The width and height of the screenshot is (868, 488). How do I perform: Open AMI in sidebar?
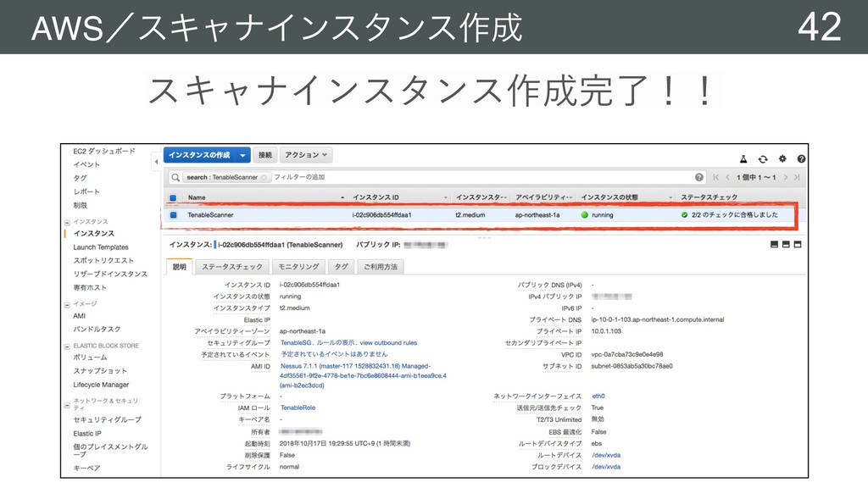click(79, 316)
